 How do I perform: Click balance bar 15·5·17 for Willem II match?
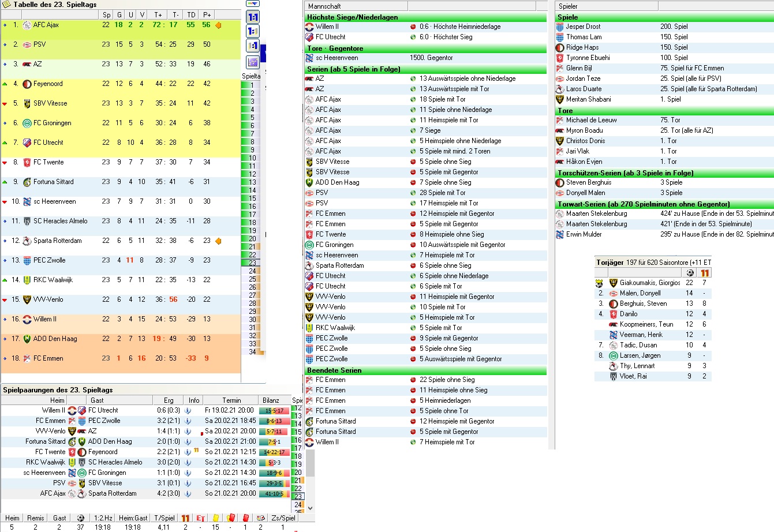[x=274, y=411]
